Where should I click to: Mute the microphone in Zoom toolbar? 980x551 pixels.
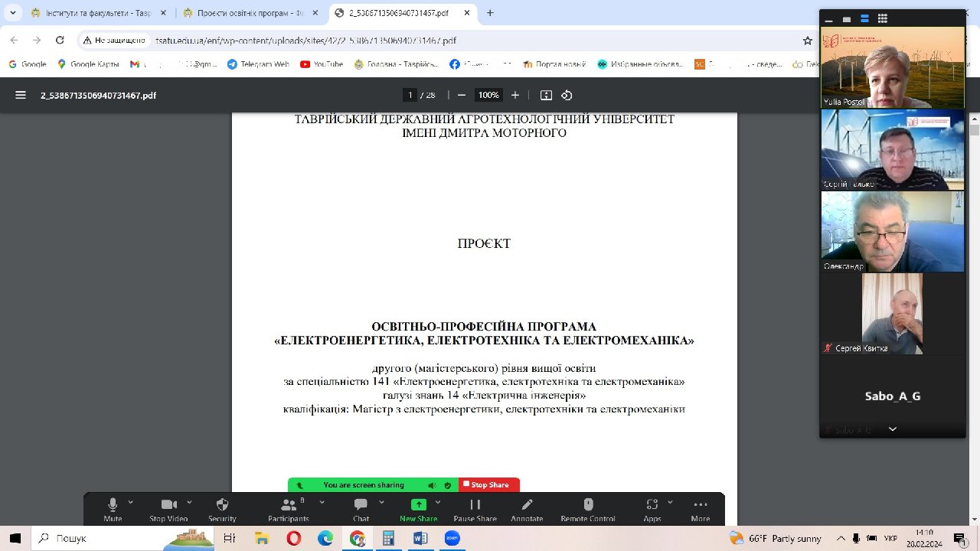113,509
